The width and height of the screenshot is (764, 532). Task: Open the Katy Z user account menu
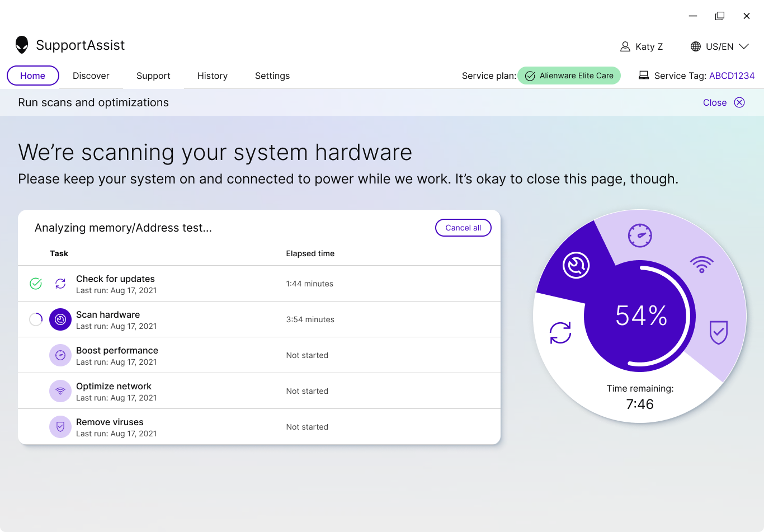point(642,46)
